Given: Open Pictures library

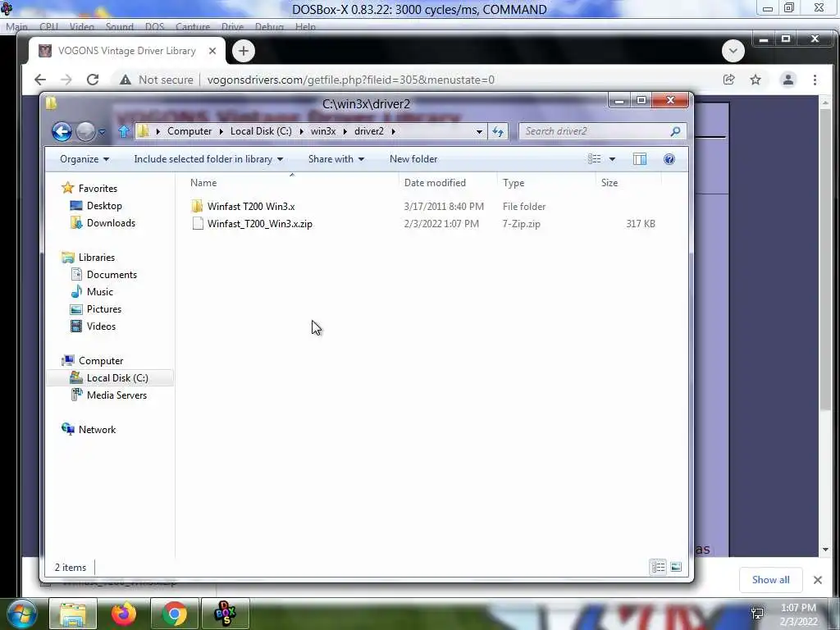Looking at the screenshot, I should click(104, 309).
